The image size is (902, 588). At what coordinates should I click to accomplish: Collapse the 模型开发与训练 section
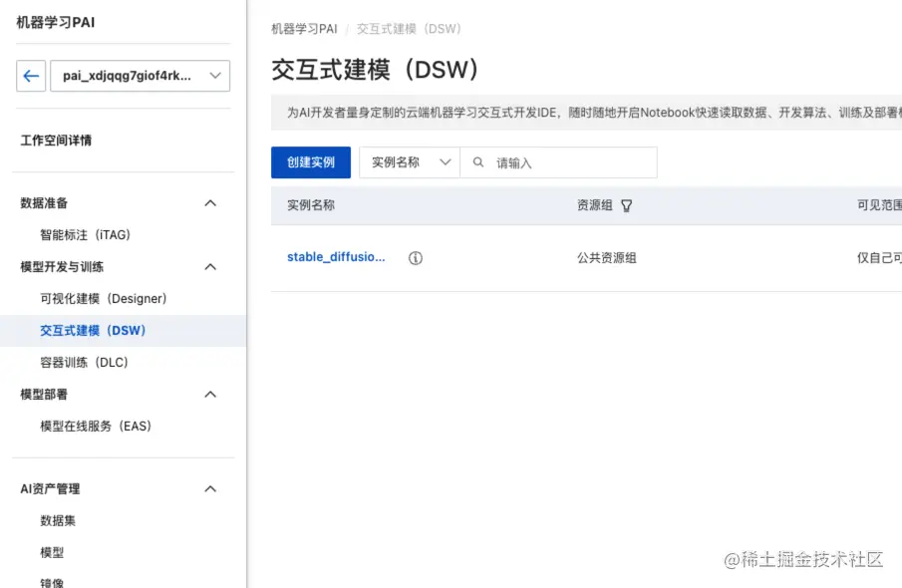pos(210,267)
